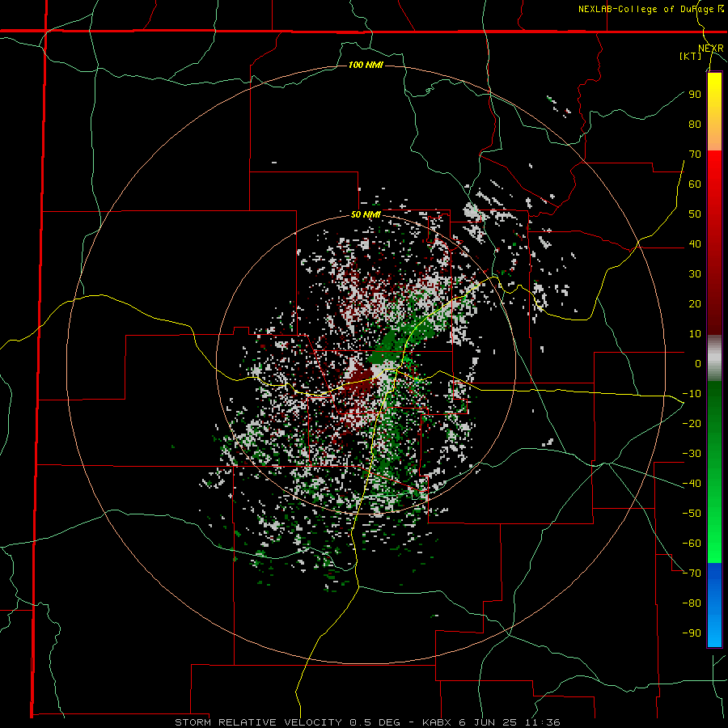
Task: Click the -40 value on the velocity scale
Action: [692, 484]
